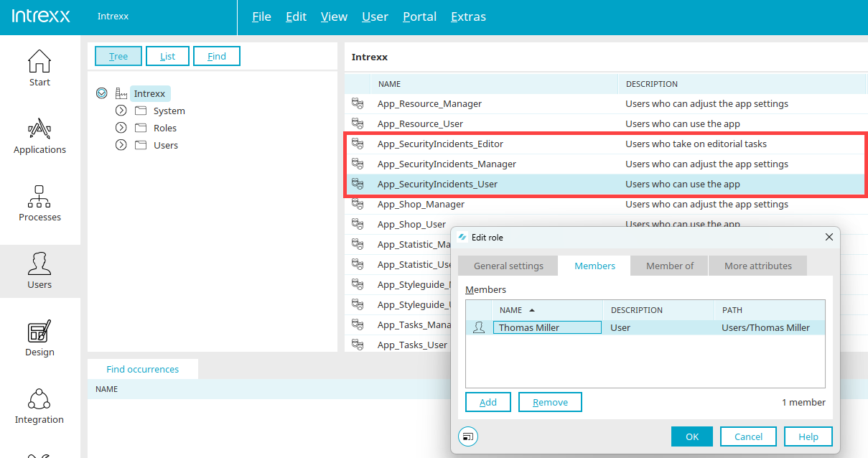Open the Integration module
The height and width of the screenshot is (458, 868).
click(x=39, y=406)
